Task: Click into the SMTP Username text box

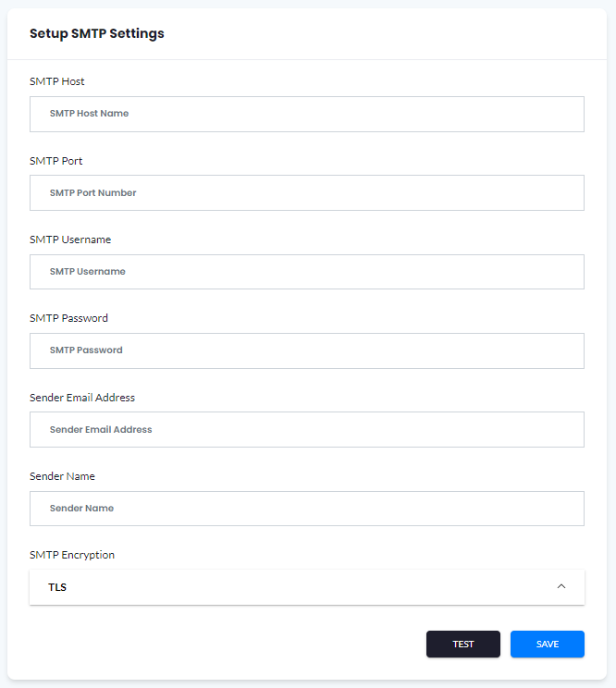Action: [x=306, y=272]
